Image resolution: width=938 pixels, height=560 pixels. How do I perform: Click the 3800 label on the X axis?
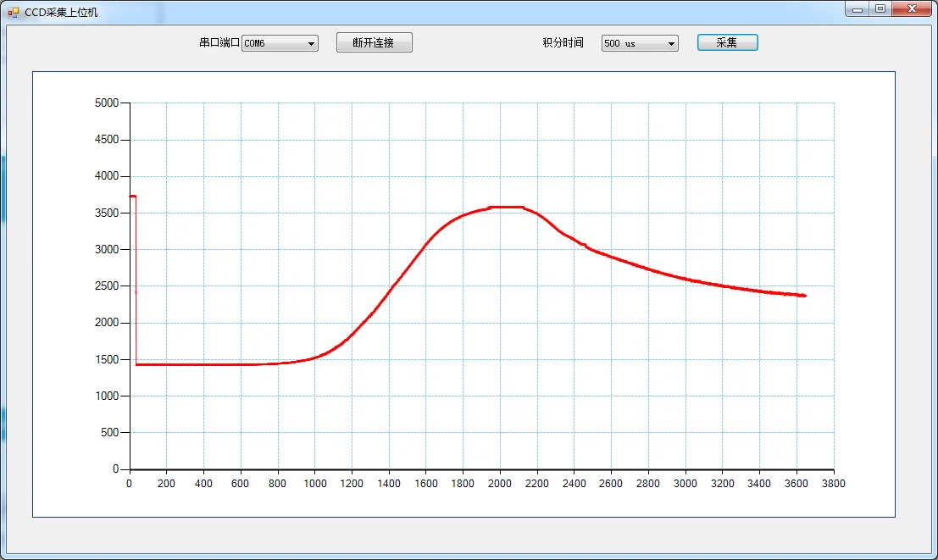(x=833, y=484)
